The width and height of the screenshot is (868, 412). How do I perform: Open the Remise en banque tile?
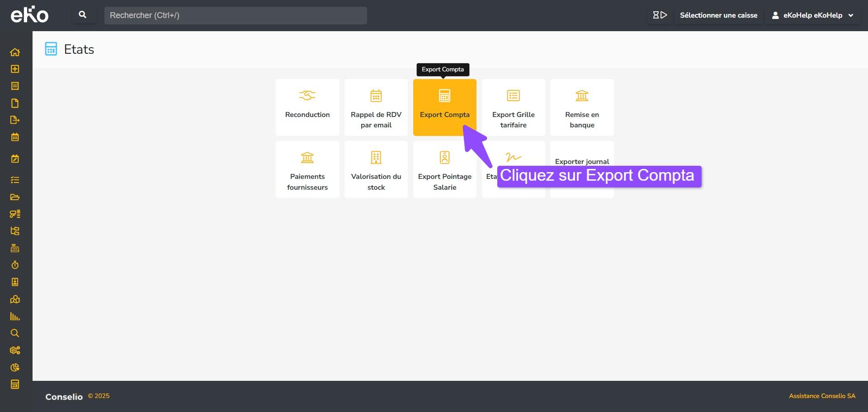tap(582, 108)
